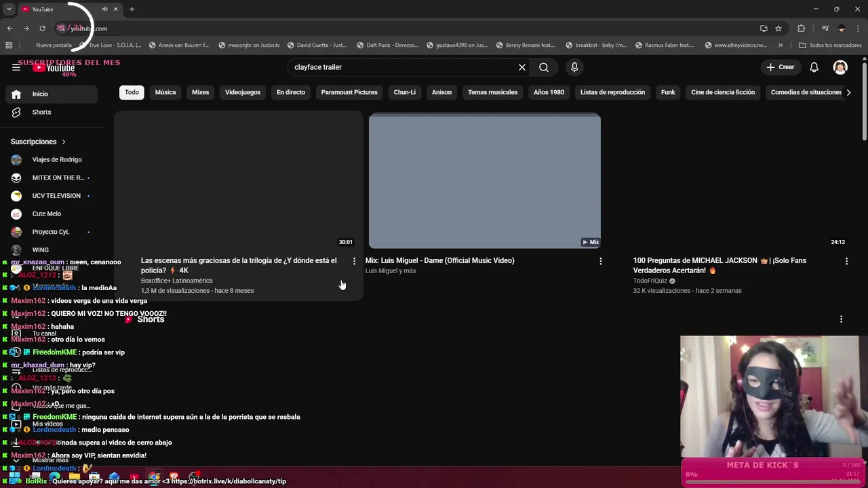Select Listas de reproducción chip
Screen dimensions: 868x488
612,92
